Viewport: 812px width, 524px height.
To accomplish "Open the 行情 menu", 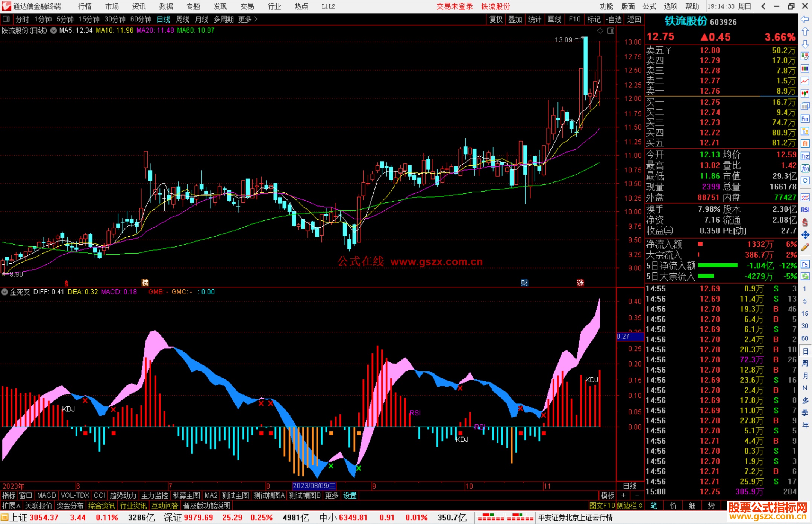I will tap(85, 6).
